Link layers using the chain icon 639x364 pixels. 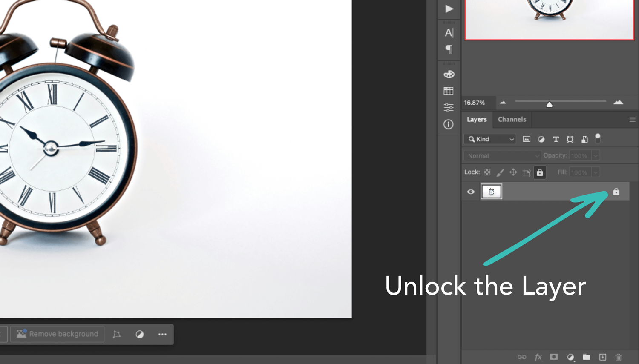(x=521, y=357)
